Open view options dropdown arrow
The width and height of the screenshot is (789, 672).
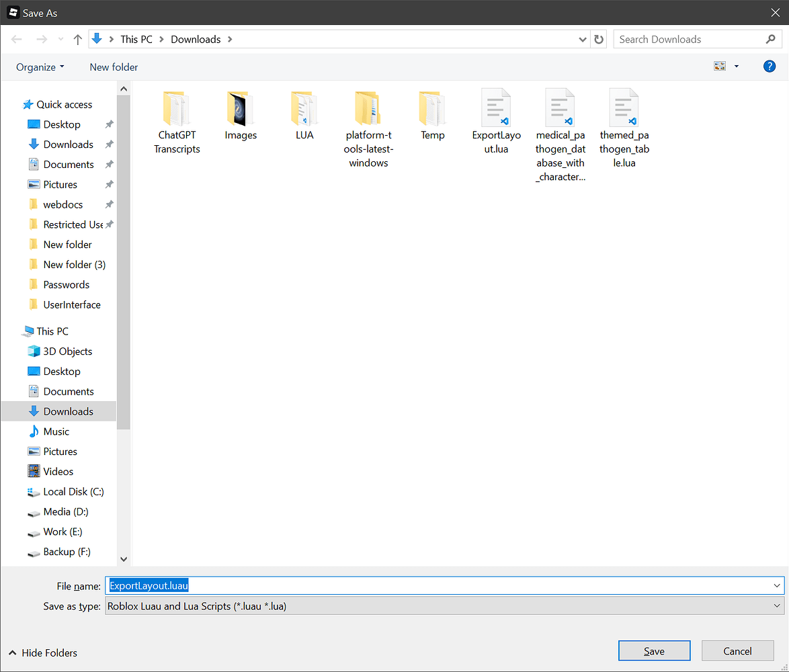(x=736, y=66)
